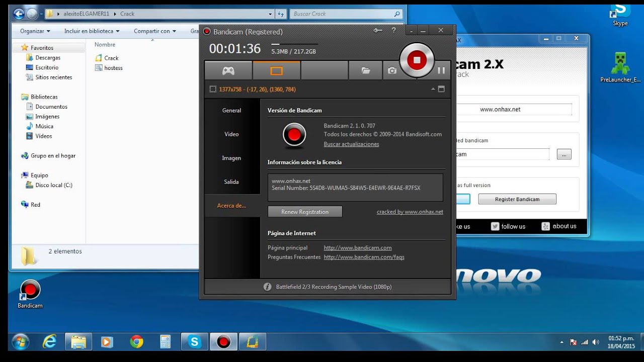This screenshot has height=362, width=644.
Task: Open the Video settings tab
Action: (x=232, y=134)
